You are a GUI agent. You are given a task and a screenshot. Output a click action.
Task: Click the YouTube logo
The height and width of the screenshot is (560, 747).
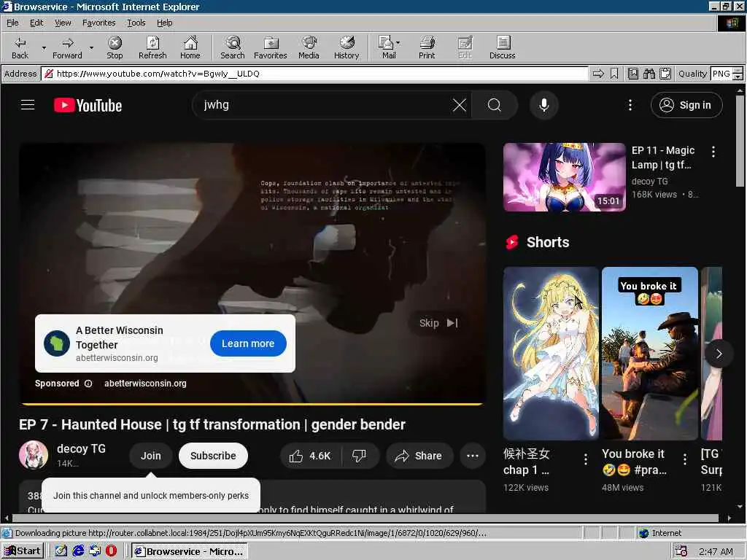click(88, 105)
